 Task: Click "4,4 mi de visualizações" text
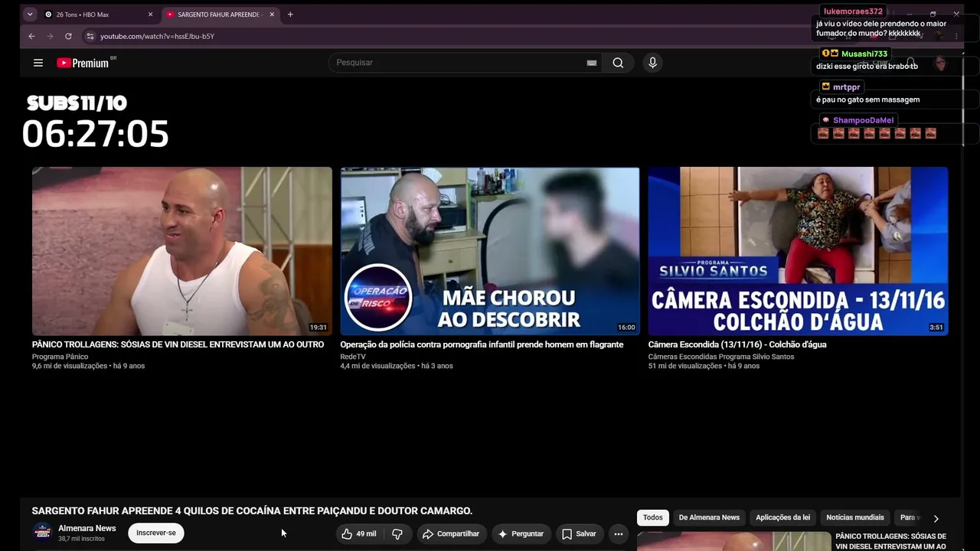click(378, 366)
